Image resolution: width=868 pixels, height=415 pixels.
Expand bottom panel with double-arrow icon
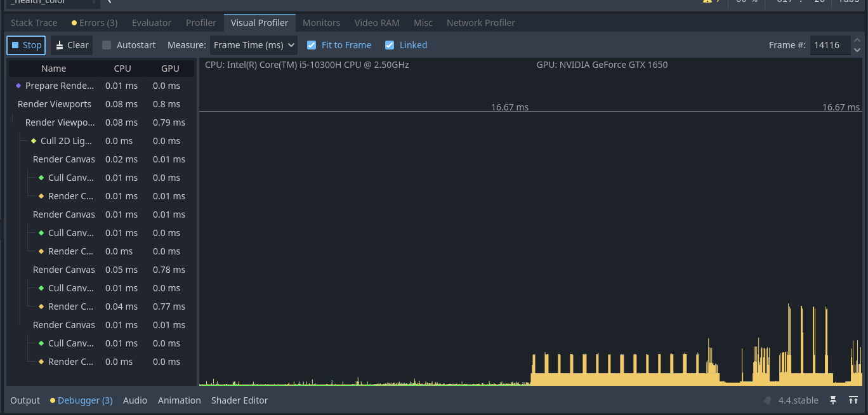click(853, 400)
